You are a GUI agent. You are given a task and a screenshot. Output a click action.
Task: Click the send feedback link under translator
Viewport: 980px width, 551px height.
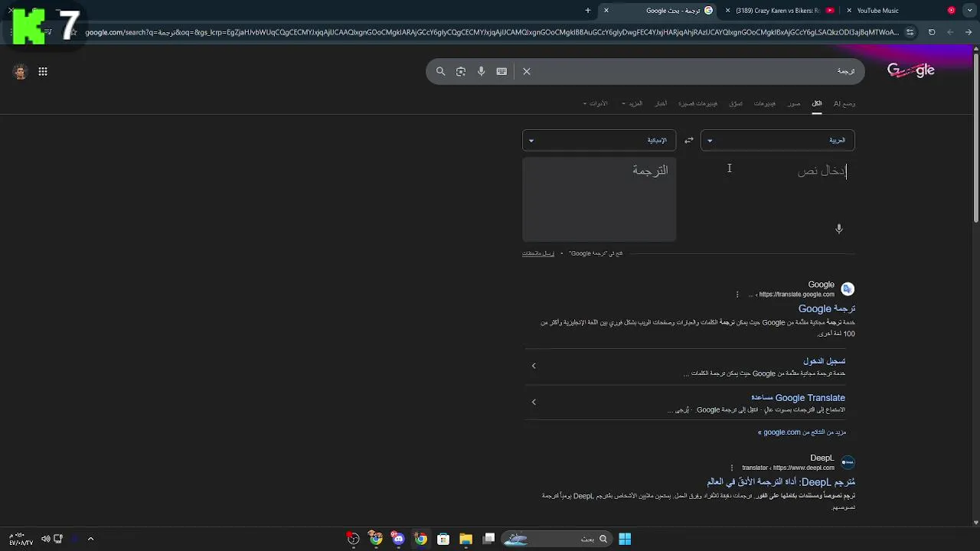pyautogui.click(x=538, y=253)
